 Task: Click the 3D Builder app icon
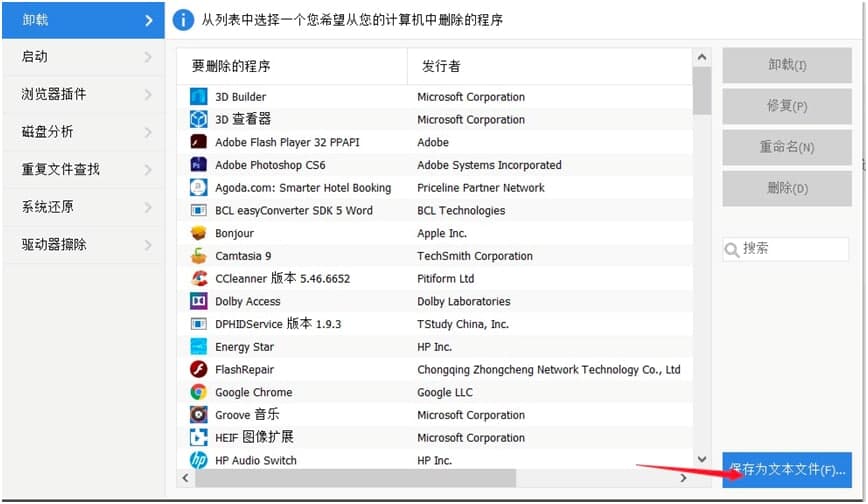click(198, 97)
